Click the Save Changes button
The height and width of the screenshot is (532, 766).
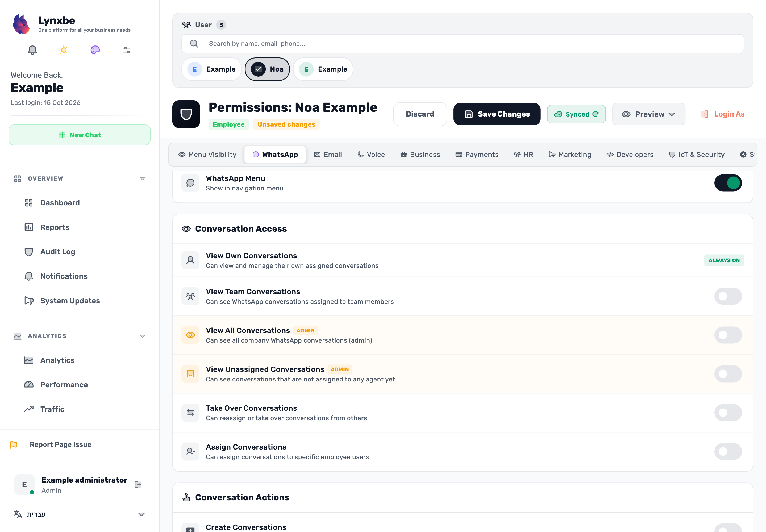click(x=497, y=114)
